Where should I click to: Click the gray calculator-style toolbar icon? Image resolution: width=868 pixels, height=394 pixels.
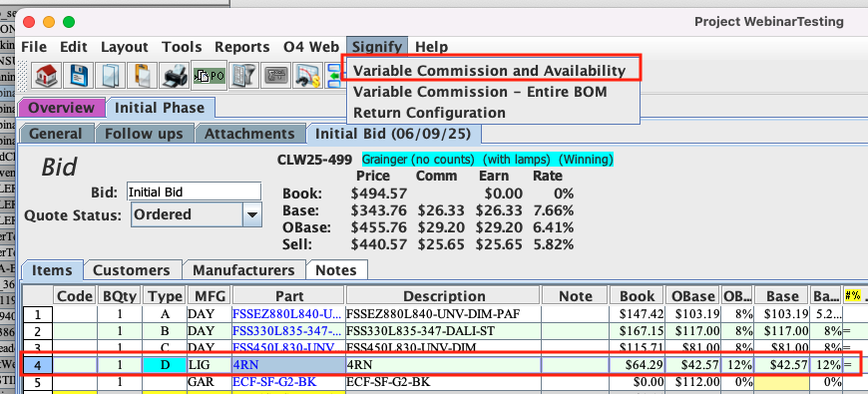point(275,75)
